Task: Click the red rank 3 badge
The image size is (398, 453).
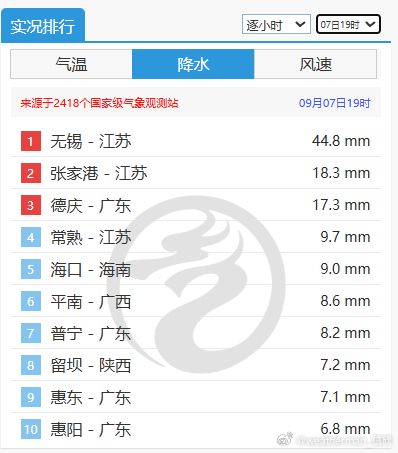Action: tap(31, 205)
